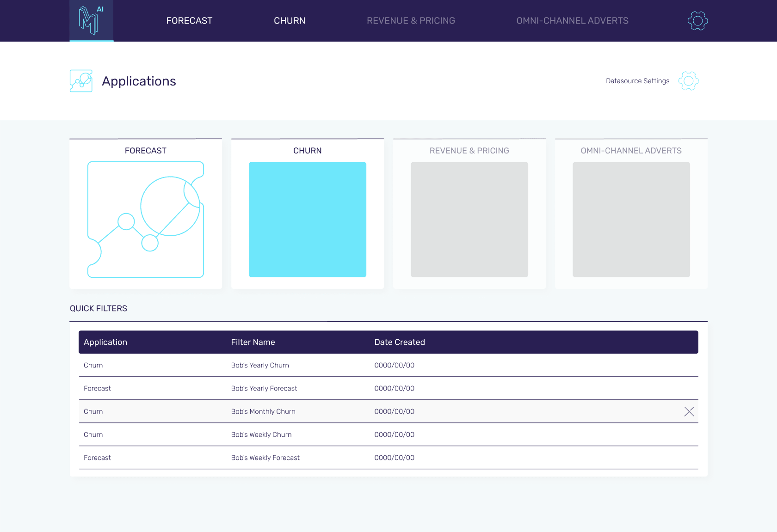Click the OMNI-CHANNEL ADVERTS card title
The image size is (777, 532).
[x=631, y=151]
